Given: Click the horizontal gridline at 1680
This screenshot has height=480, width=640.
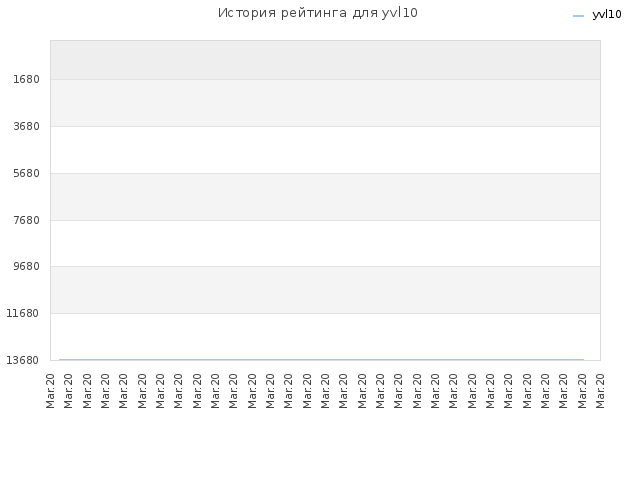Looking at the screenshot, I should click(x=325, y=79).
